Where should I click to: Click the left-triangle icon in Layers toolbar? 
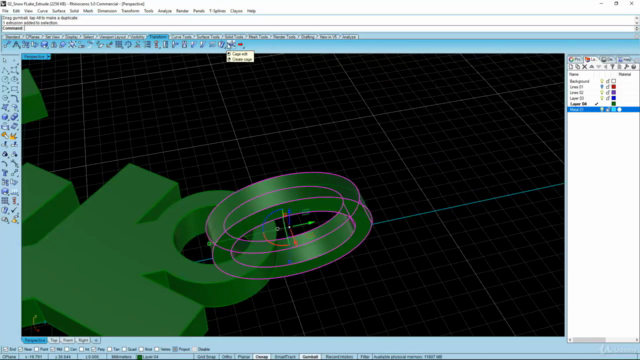click(605, 67)
